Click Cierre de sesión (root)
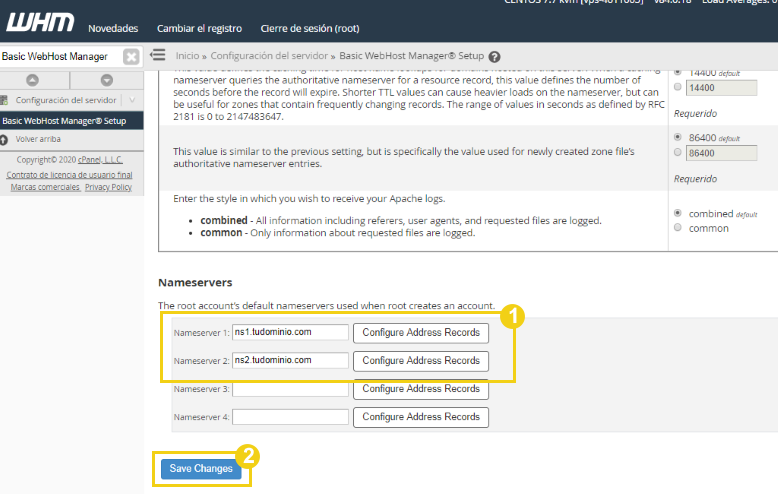 coord(310,28)
